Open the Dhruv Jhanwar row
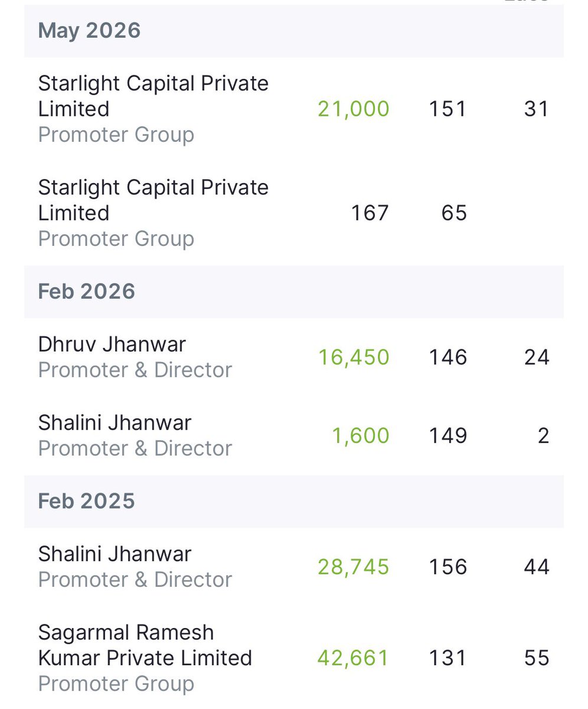588x709 pixels. [294, 357]
